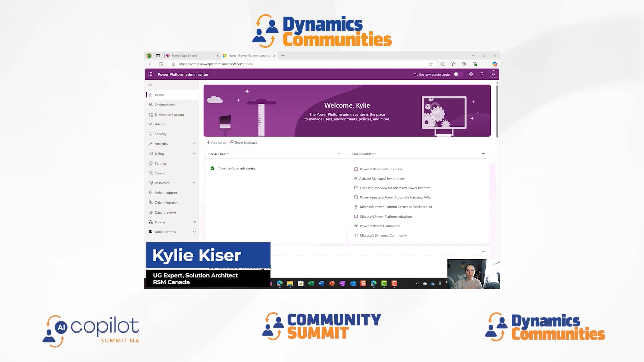Open the app launcher waffle icon

click(150, 74)
